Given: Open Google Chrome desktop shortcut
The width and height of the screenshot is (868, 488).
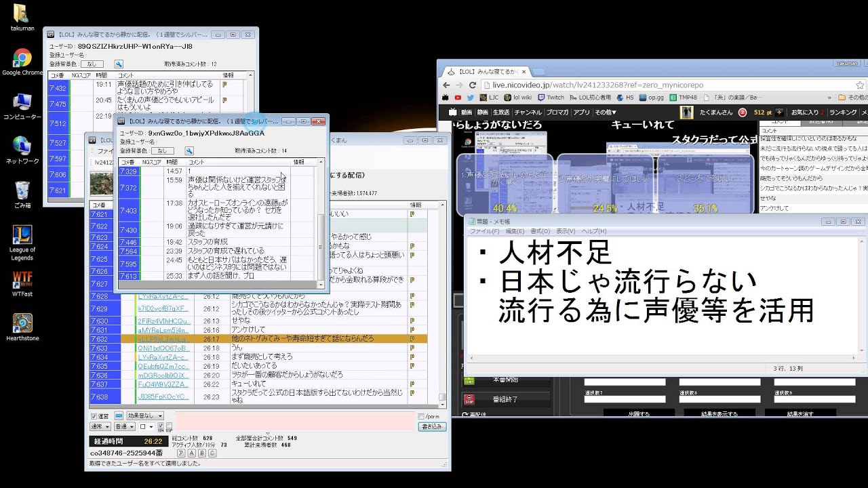Looking at the screenshot, I should click(x=22, y=60).
